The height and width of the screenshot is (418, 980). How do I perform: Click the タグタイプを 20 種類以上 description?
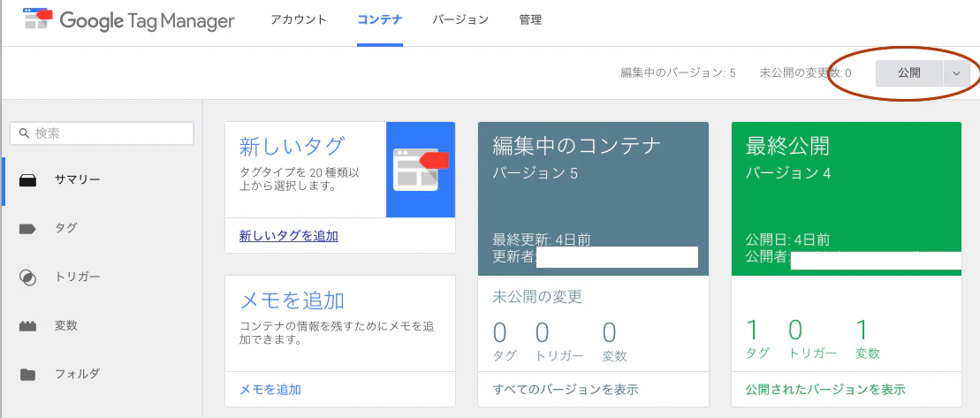[x=300, y=179]
